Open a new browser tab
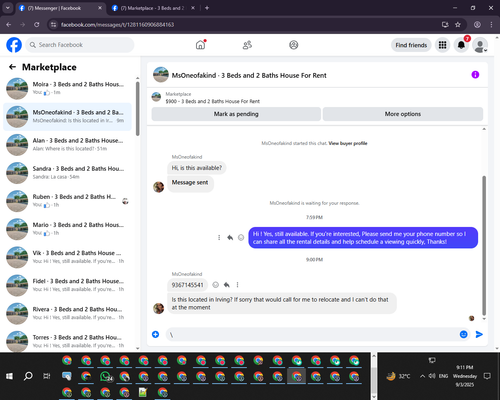The width and height of the screenshot is (500, 400). (x=207, y=8)
